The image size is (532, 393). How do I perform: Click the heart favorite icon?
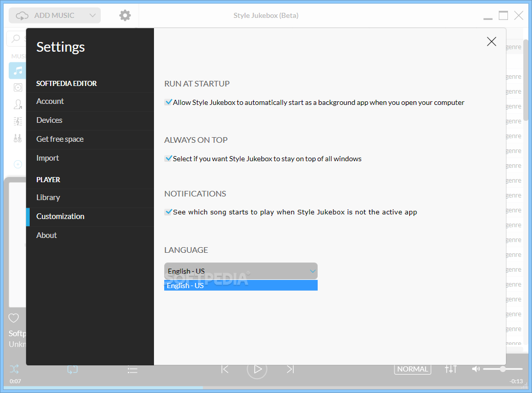coord(14,318)
